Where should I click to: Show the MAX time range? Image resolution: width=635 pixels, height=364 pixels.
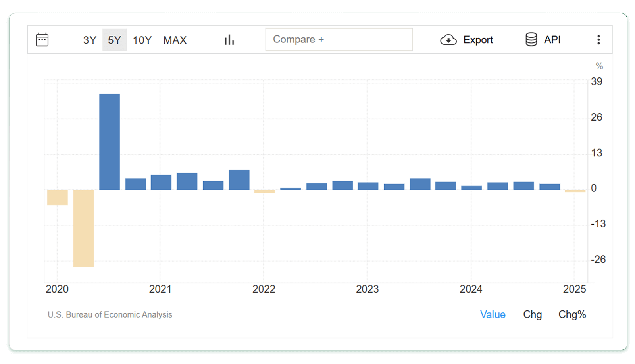[x=175, y=40]
